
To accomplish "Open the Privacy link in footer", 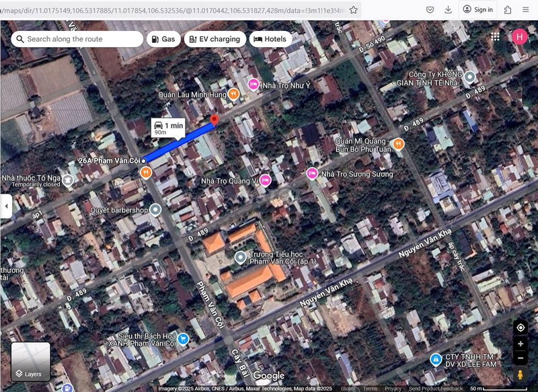I will coord(393,389).
